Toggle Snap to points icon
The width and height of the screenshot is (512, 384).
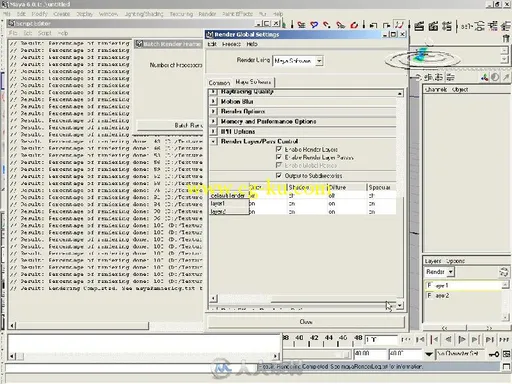click(327, 25)
